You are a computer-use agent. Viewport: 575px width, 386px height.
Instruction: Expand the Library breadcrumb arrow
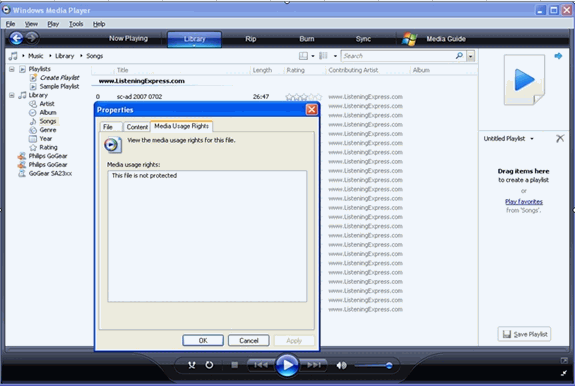coord(50,56)
